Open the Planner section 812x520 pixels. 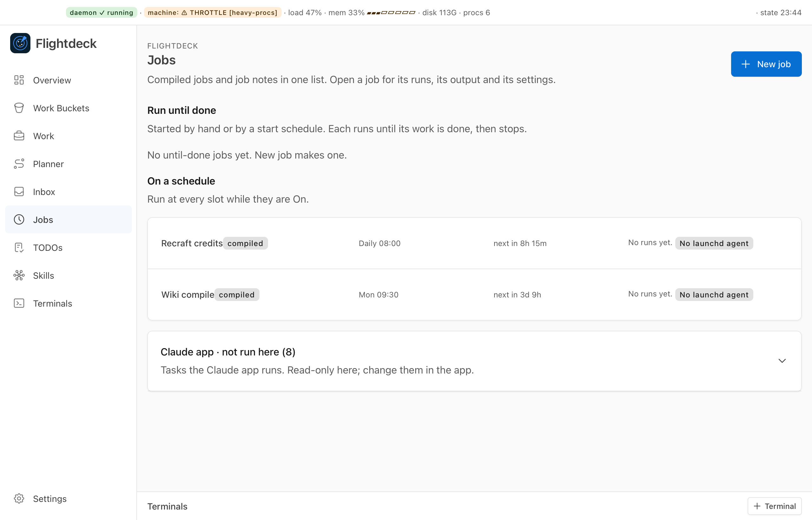click(x=69, y=164)
